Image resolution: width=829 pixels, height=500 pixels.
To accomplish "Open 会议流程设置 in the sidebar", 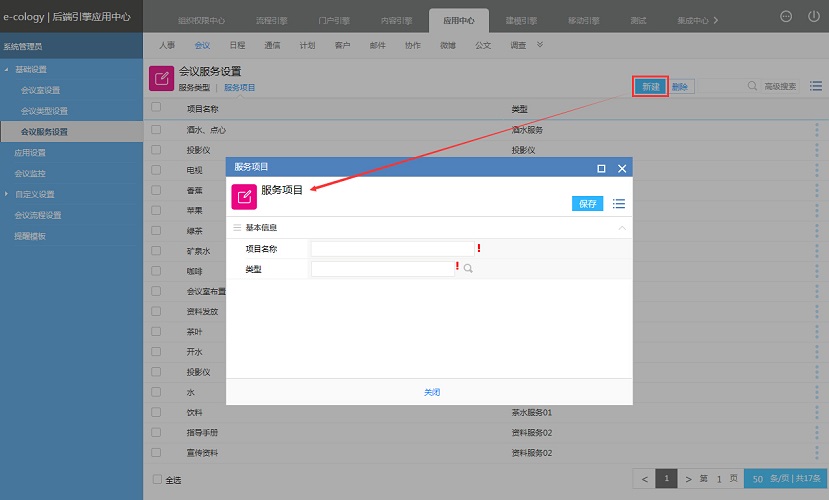I will (38, 215).
